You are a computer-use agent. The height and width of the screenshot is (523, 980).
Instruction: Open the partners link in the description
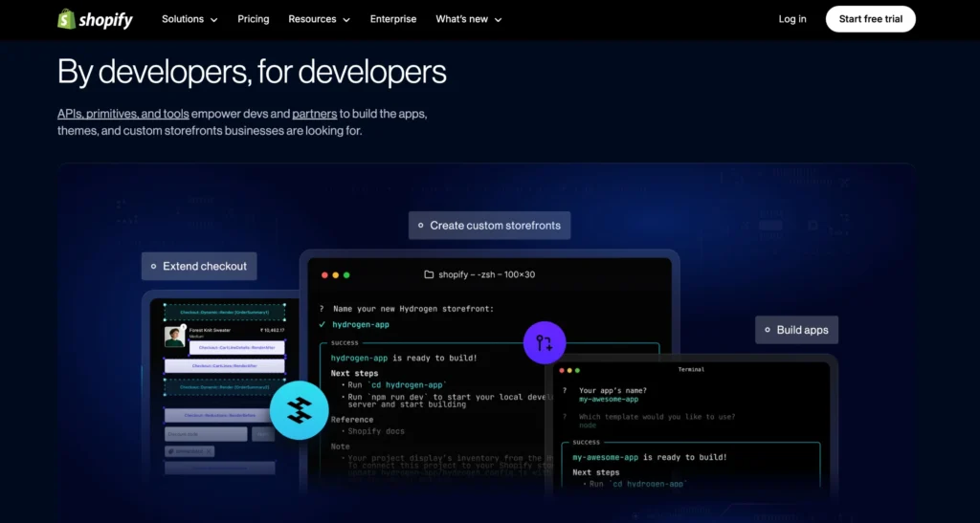[x=314, y=113]
